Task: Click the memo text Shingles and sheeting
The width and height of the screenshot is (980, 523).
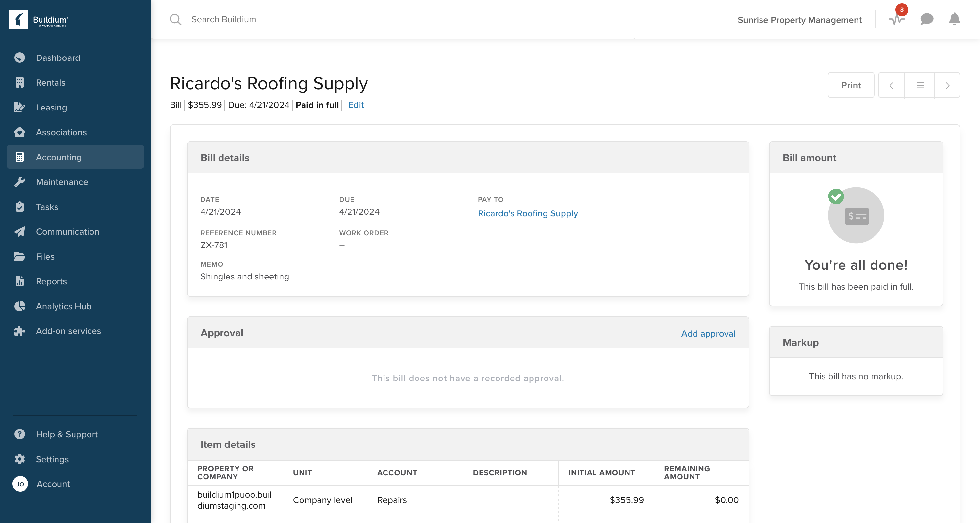Action: pyautogui.click(x=245, y=277)
